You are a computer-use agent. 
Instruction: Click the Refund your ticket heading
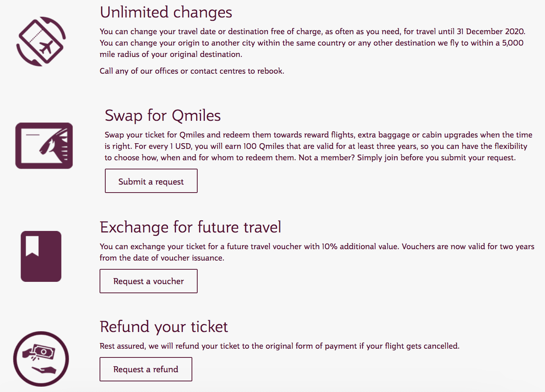163,326
